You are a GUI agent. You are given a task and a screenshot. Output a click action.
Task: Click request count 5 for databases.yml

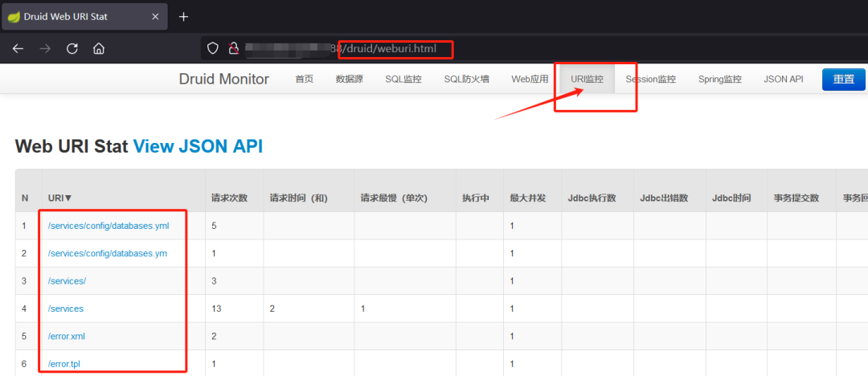tap(214, 226)
